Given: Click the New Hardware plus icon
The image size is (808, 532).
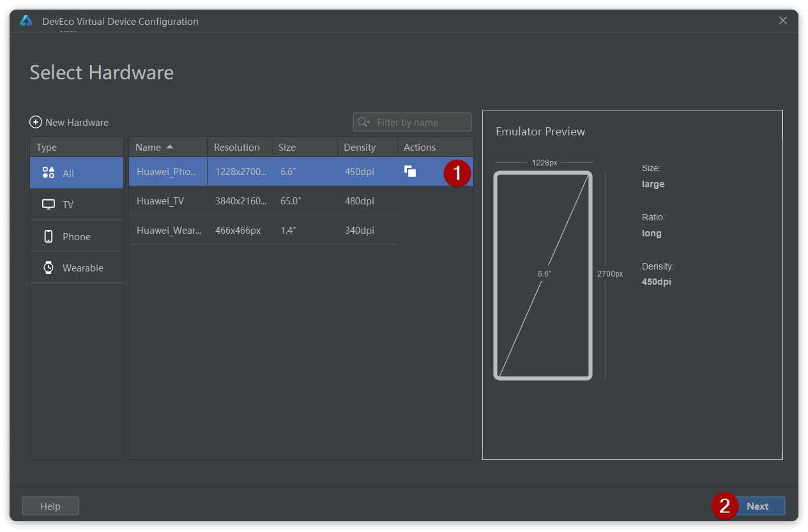Looking at the screenshot, I should tap(36, 122).
